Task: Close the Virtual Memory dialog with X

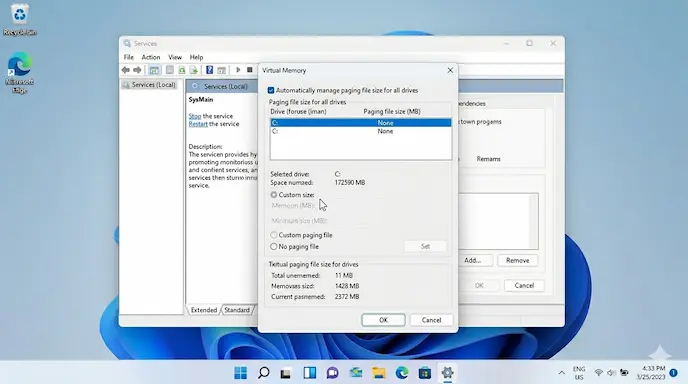Action: (x=450, y=70)
